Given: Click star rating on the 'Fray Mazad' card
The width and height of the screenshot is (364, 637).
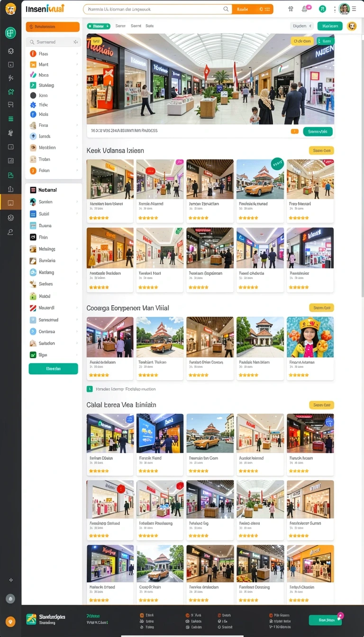Looking at the screenshot, I should (299, 218).
